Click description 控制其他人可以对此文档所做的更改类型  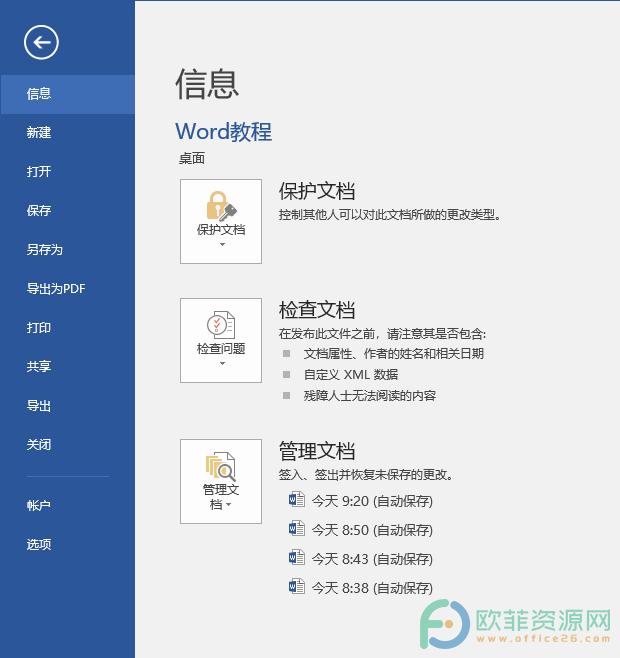[390, 215]
